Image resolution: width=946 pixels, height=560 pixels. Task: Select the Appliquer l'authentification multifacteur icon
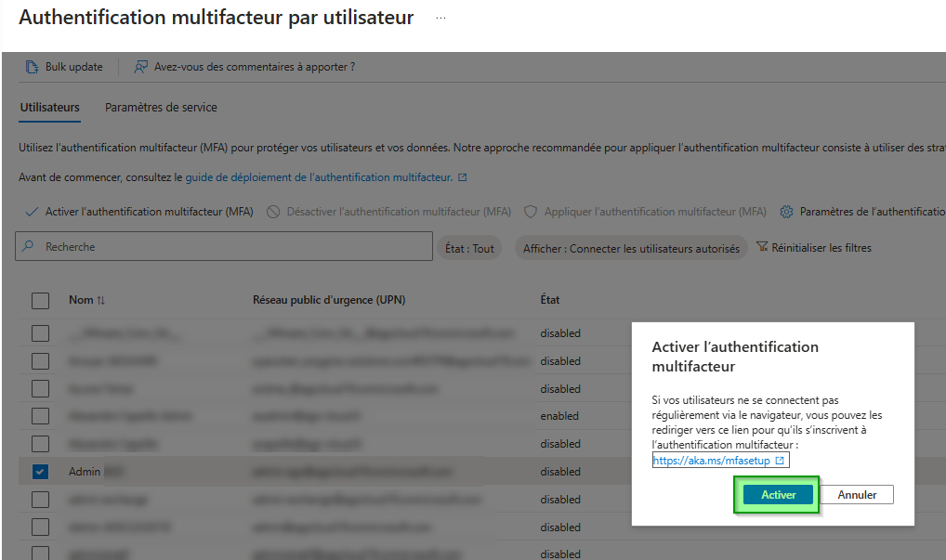pyautogui.click(x=530, y=211)
